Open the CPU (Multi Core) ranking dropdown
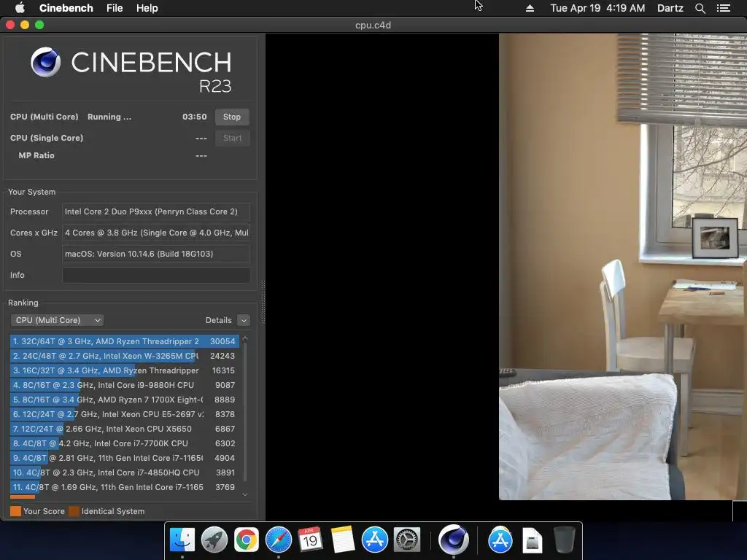Image resolution: width=747 pixels, height=560 pixels. tap(57, 320)
